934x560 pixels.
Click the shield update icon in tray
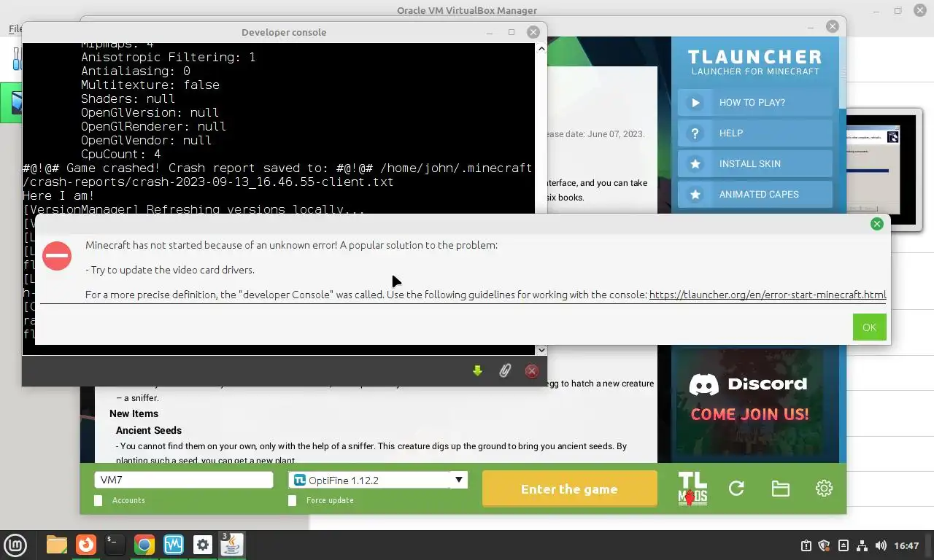(x=824, y=545)
